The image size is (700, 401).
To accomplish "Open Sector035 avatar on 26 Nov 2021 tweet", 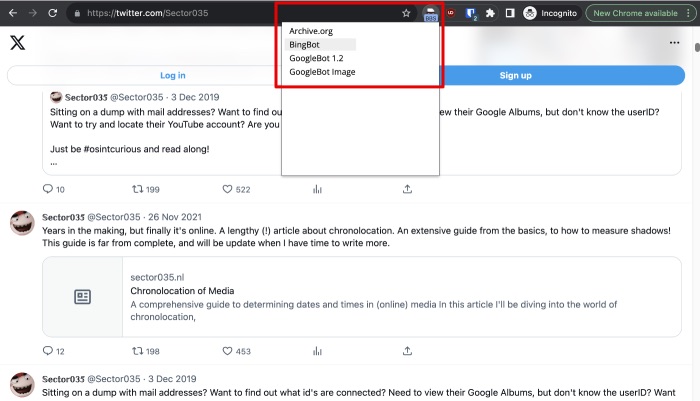I will pyautogui.click(x=22, y=223).
